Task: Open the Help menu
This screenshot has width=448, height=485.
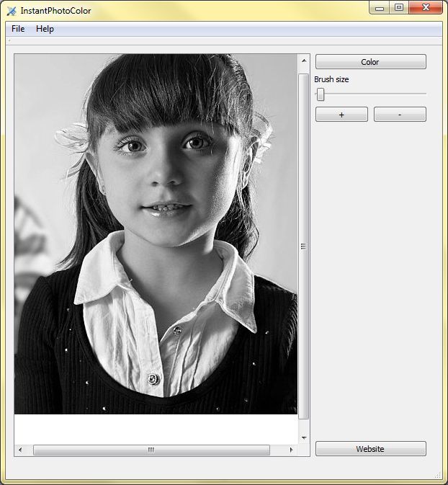Action: pos(45,29)
